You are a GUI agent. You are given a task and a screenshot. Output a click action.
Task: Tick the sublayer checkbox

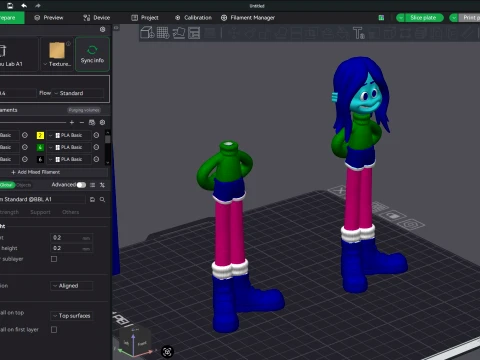(54, 259)
